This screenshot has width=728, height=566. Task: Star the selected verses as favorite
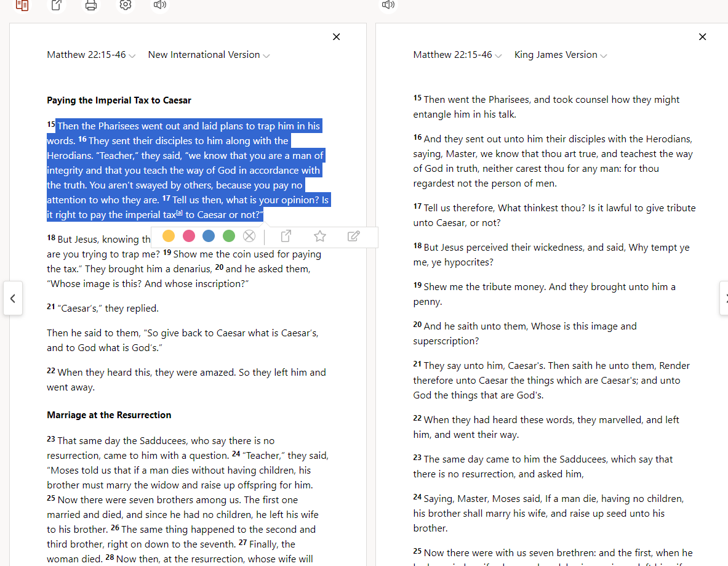pyautogui.click(x=319, y=236)
